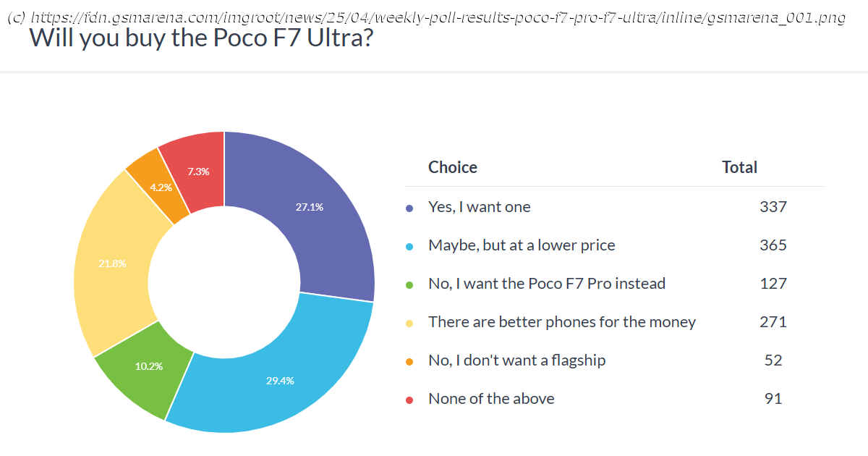The width and height of the screenshot is (868, 456).
Task: Click the total value 365
Action: click(773, 245)
